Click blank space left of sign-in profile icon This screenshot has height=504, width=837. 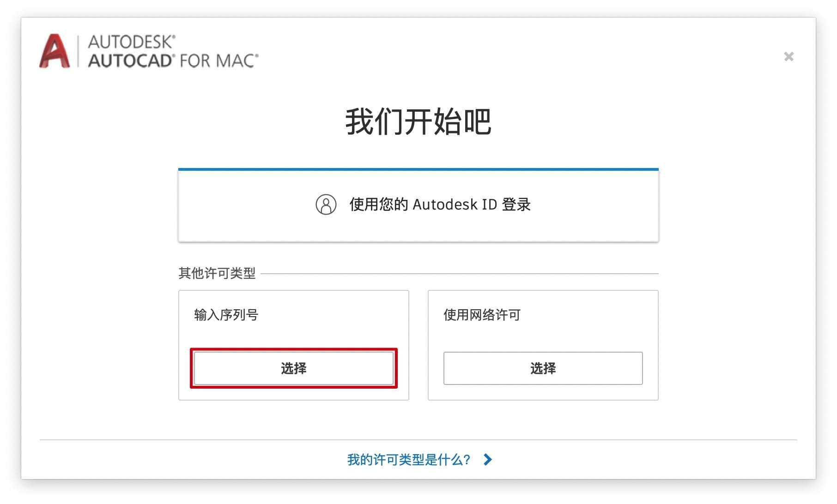[x=245, y=204]
